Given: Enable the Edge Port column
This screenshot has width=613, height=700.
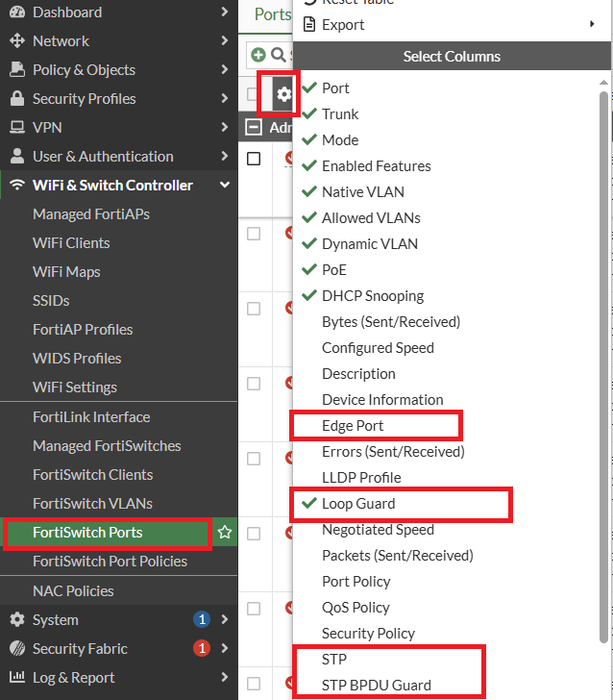Looking at the screenshot, I should coord(353,425).
